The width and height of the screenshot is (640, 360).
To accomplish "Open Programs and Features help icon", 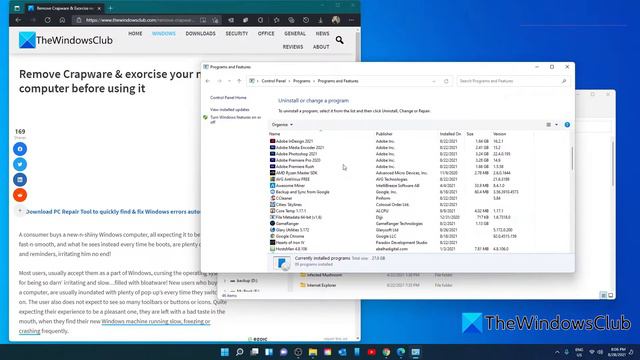I will 567,124.
